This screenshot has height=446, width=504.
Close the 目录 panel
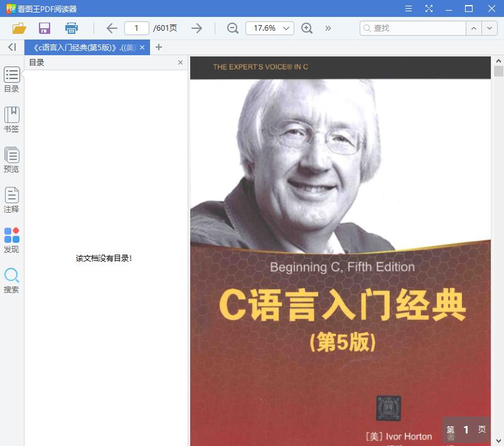pos(180,62)
